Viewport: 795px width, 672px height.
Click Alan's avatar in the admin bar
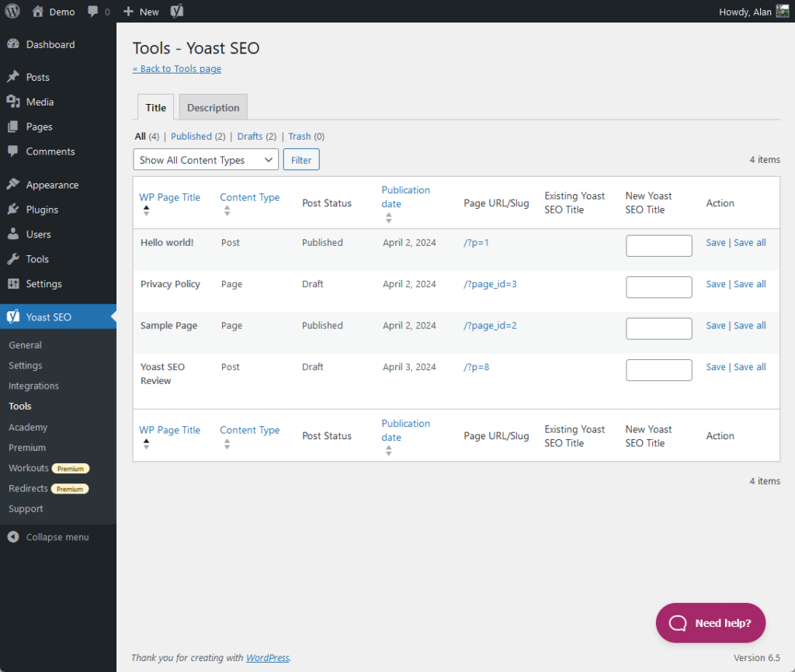pyautogui.click(x=783, y=11)
